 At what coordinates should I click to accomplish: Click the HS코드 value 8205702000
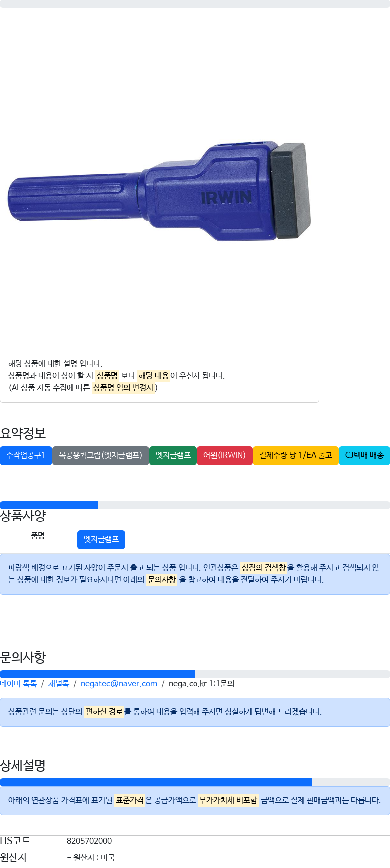89,841
